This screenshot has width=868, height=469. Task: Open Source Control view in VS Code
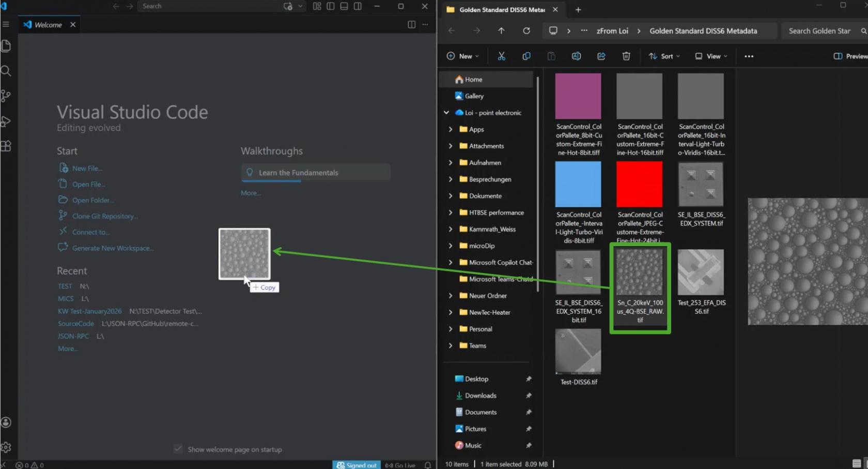pos(6,96)
